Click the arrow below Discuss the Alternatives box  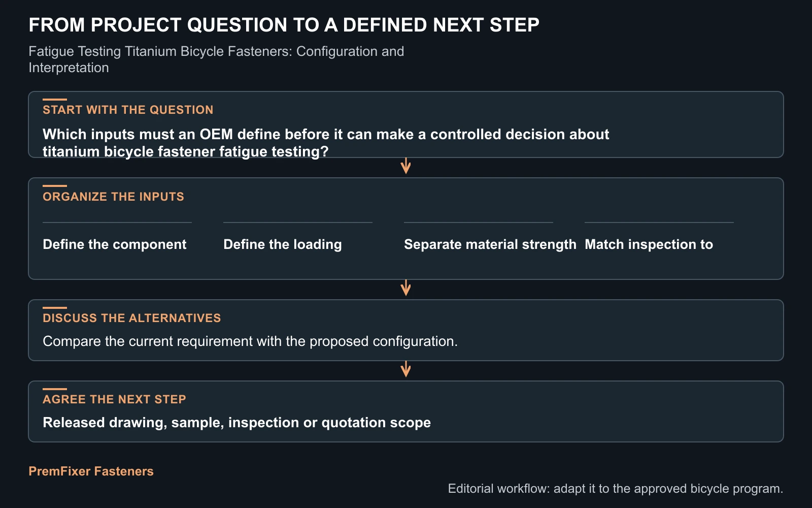pyautogui.click(x=405, y=369)
